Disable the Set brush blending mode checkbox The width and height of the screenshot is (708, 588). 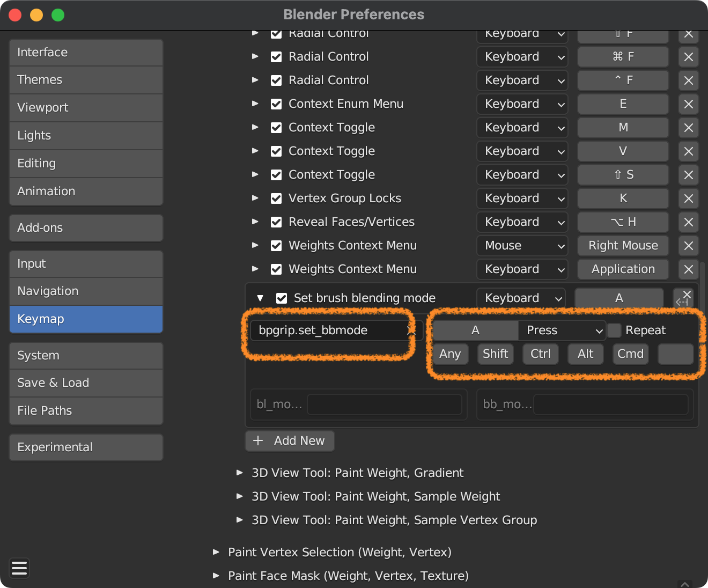[x=282, y=298]
